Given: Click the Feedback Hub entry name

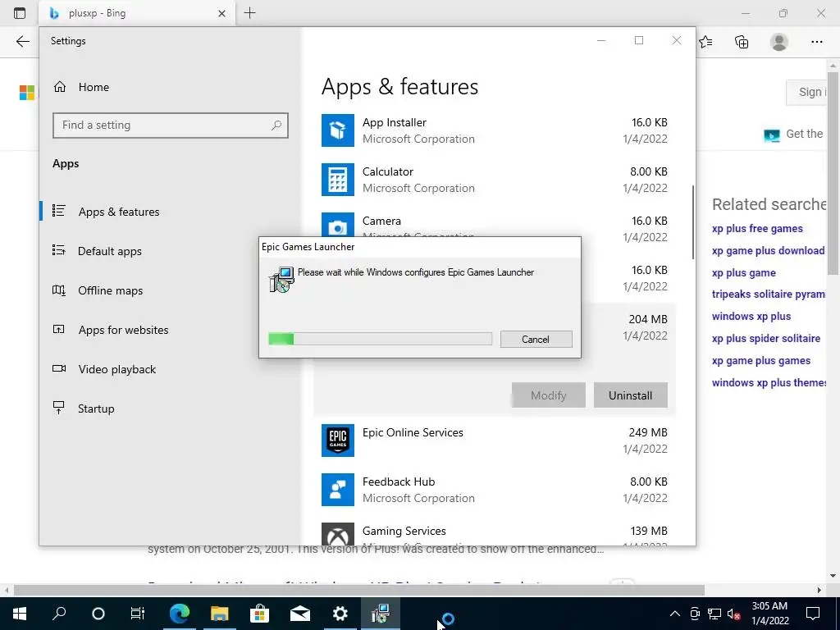Looking at the screenshot, I should 399,482.
